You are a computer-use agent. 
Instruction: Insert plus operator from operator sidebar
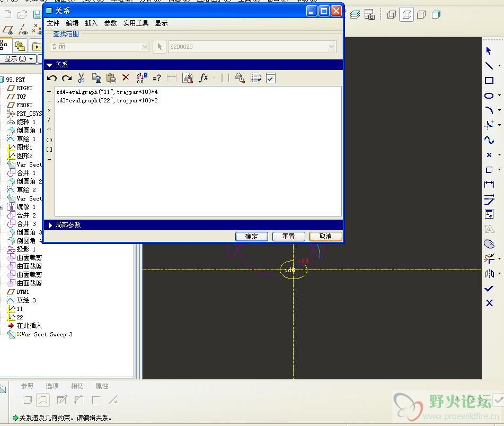49,92
